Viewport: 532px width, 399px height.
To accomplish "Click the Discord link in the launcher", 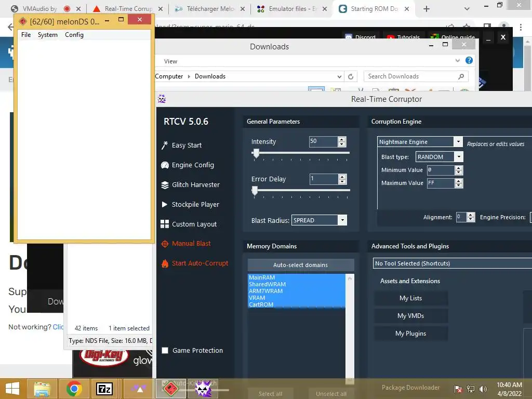I will (361, 37).
